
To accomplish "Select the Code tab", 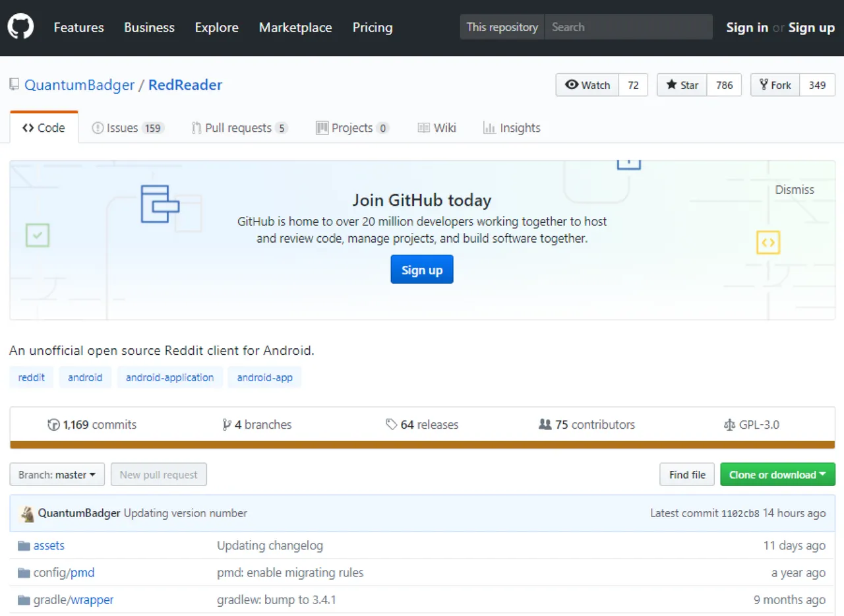I will point(44,128).
